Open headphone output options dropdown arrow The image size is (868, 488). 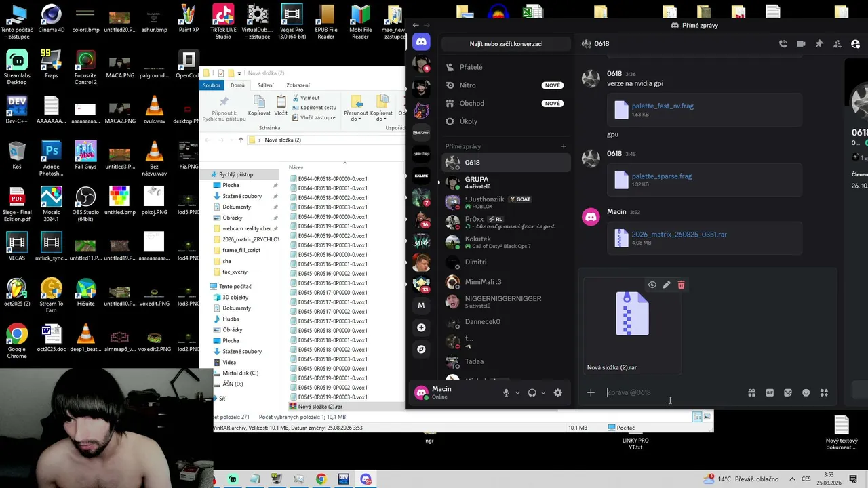[543, 392]
